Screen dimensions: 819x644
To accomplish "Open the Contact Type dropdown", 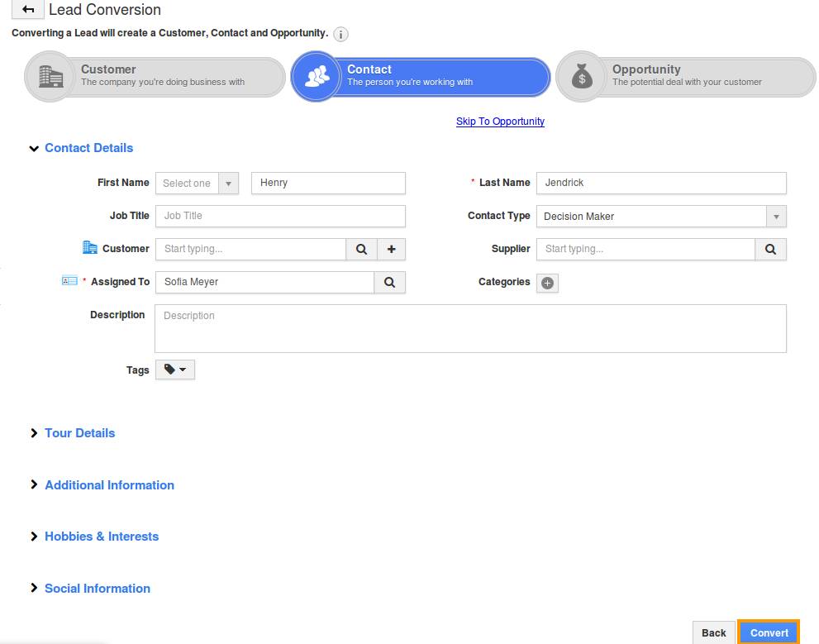I will tap(775, 216).
